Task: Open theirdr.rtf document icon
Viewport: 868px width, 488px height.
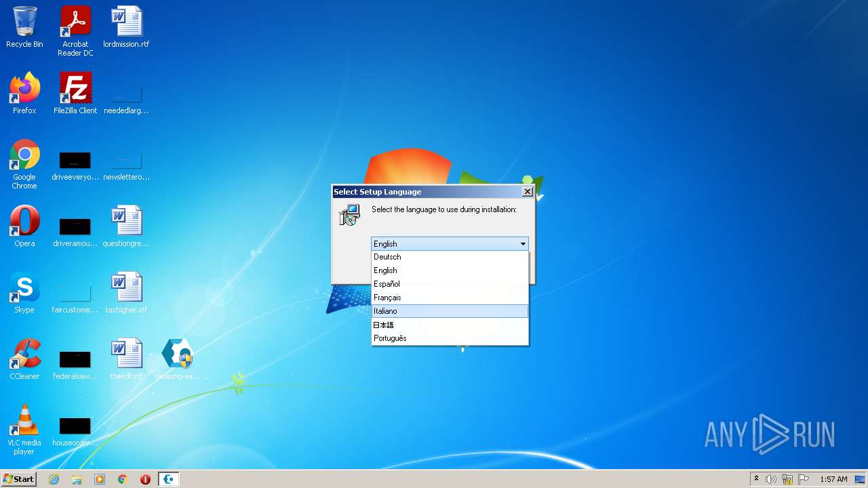Action: coord(126,359)
